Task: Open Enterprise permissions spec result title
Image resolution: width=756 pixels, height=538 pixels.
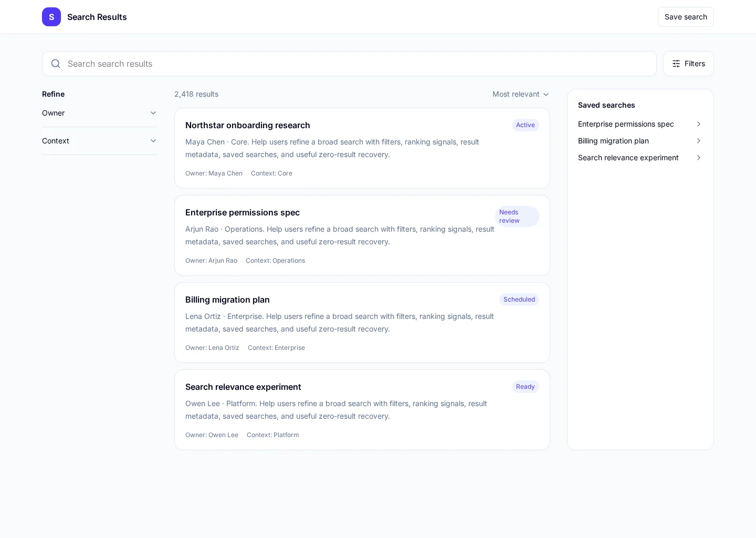Action: click(x=243, y=212)
